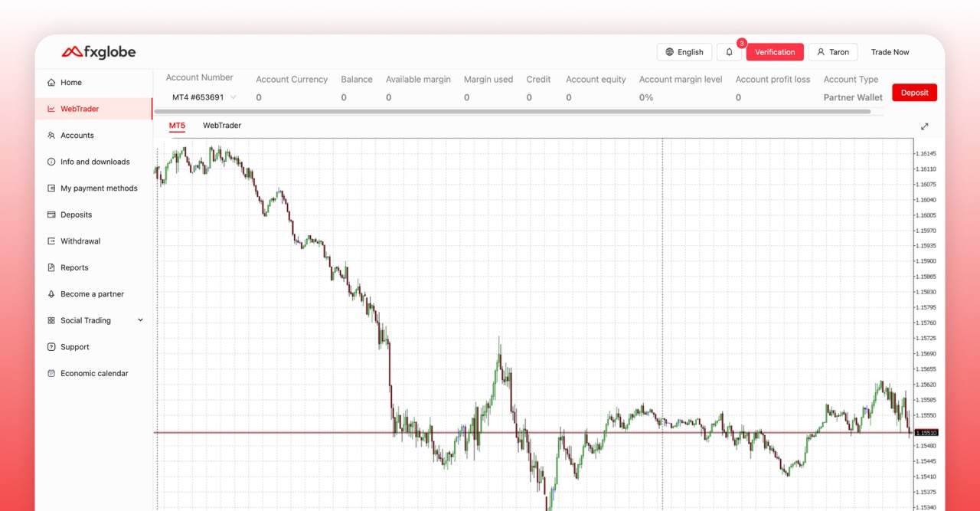980x511 pixels.
Task: Click the Reports icon in sidebar
Action: (51, 267)
